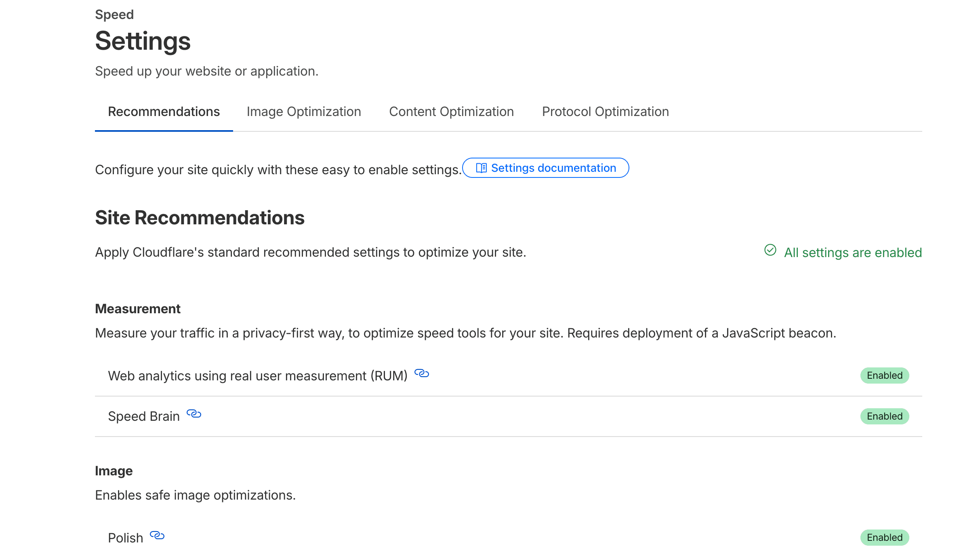Click link icon beside Web analytics RUM

421,373
